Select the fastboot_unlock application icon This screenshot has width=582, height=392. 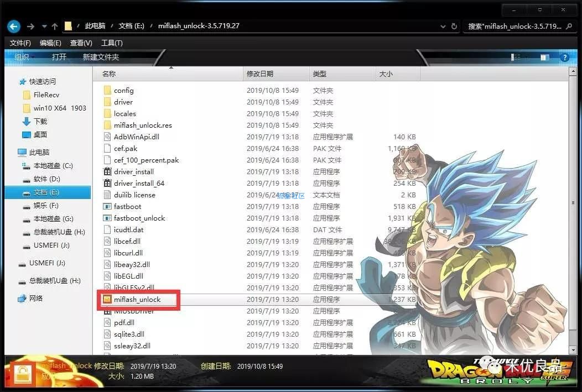click(107, 218)
